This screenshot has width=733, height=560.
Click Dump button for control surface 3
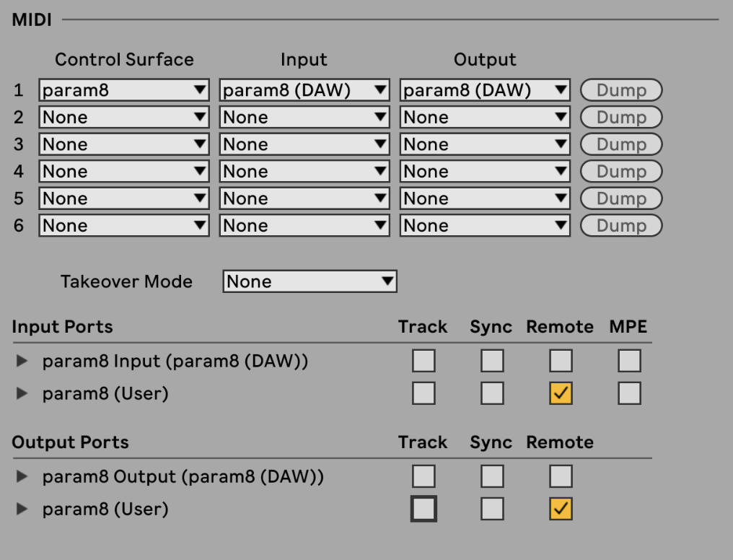621,144
